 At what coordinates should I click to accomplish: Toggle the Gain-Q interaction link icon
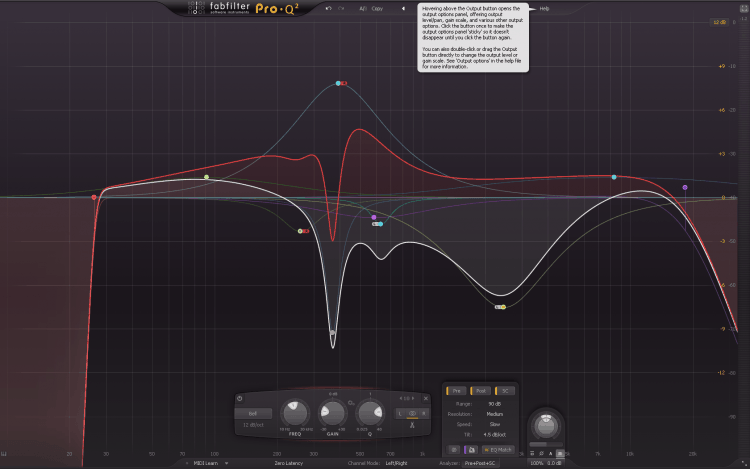(x=351, y=403)
